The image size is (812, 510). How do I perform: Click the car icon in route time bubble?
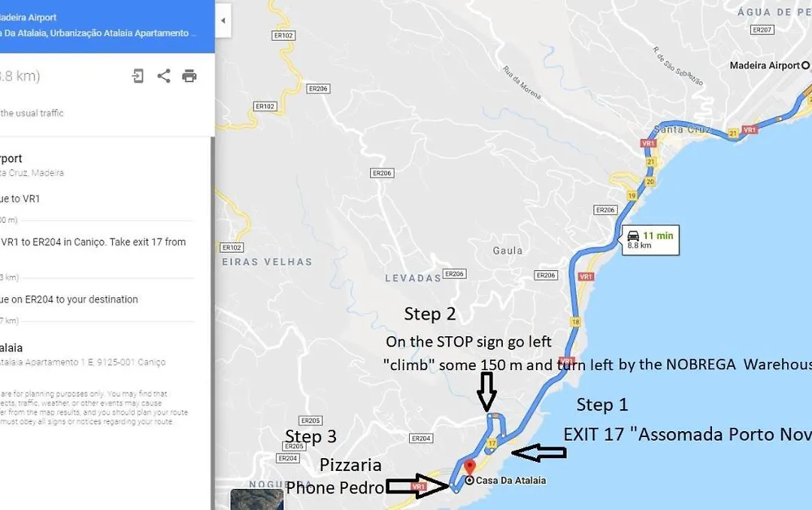(633, 236)
